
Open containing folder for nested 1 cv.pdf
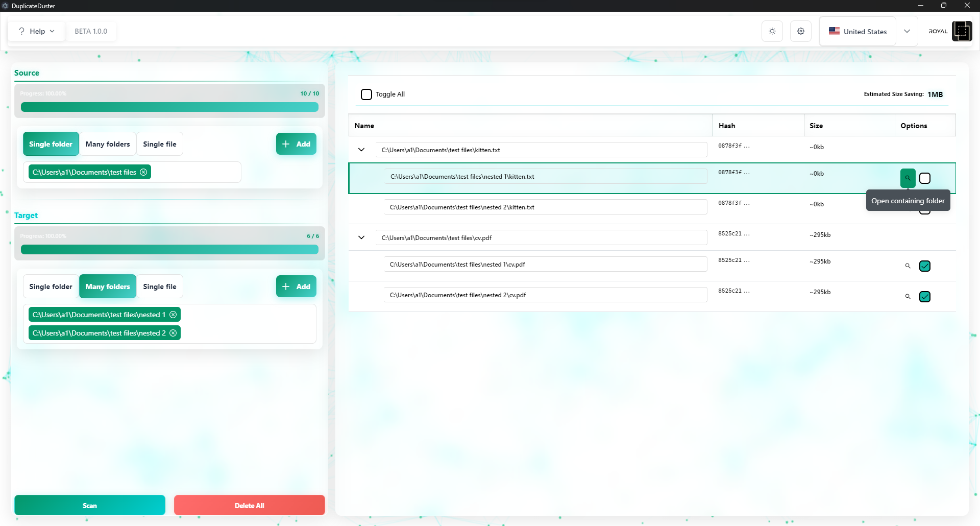[908, 266]
